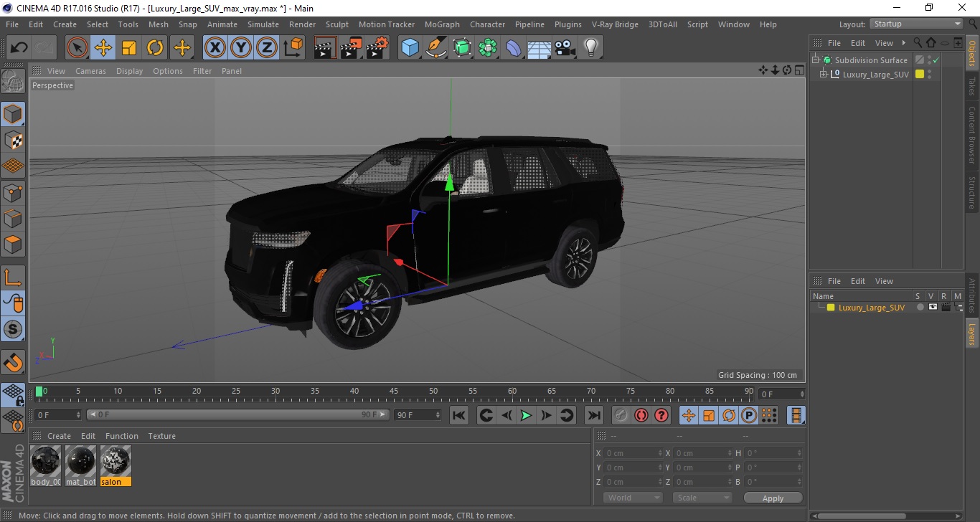
Task: Toggle Autokeying button
Action: [641, 415]
